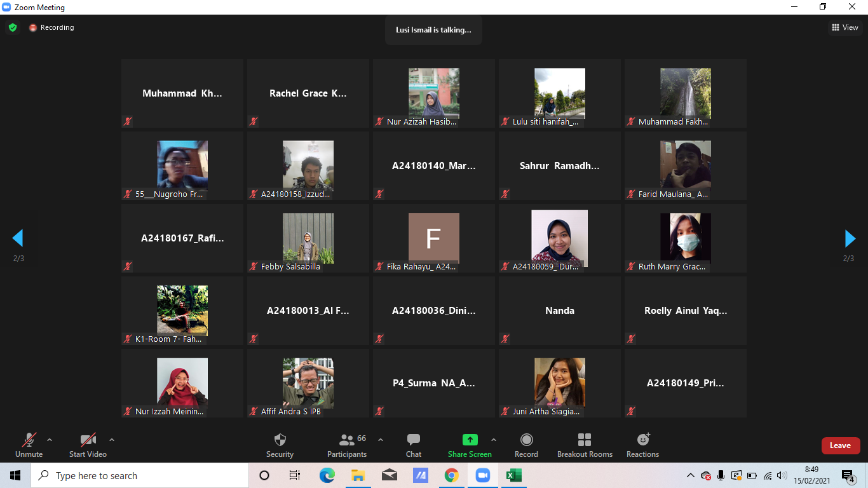868x488 pixels.
Task: Click the green Share Screen icon
Action: tap(470, 440)
